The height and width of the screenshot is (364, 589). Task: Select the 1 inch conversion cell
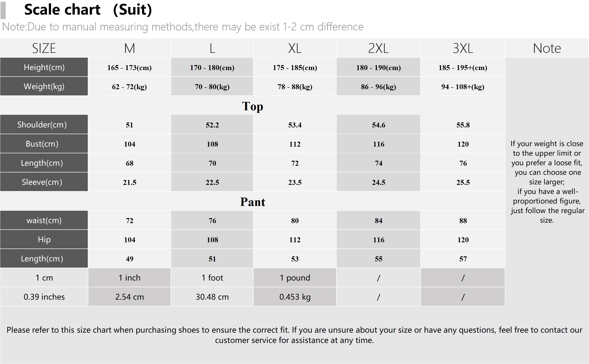tap(130, 278)
